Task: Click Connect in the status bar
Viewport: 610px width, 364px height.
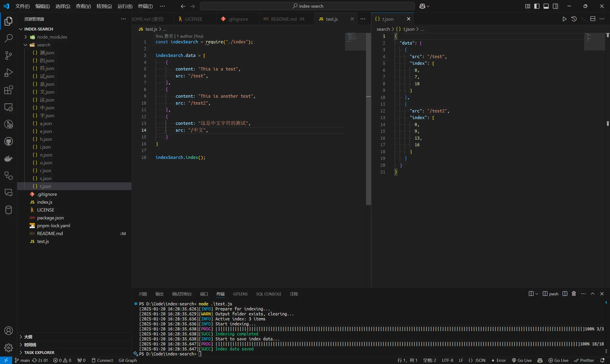Action: coord(102,360)
